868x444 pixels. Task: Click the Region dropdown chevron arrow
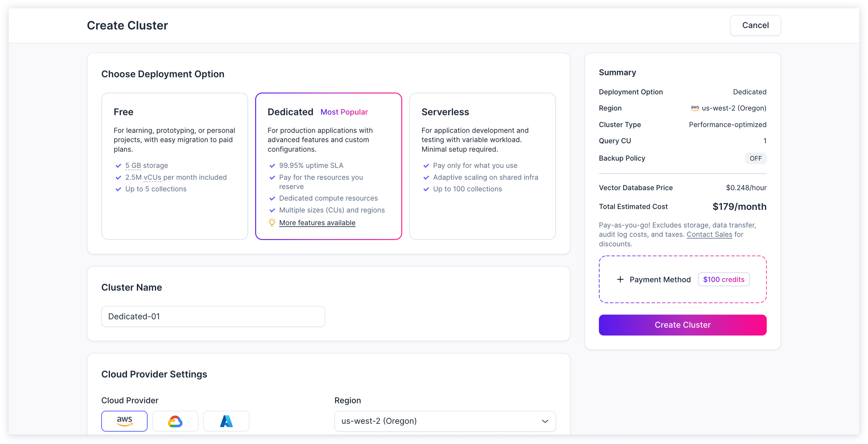[x=545, y=421]
